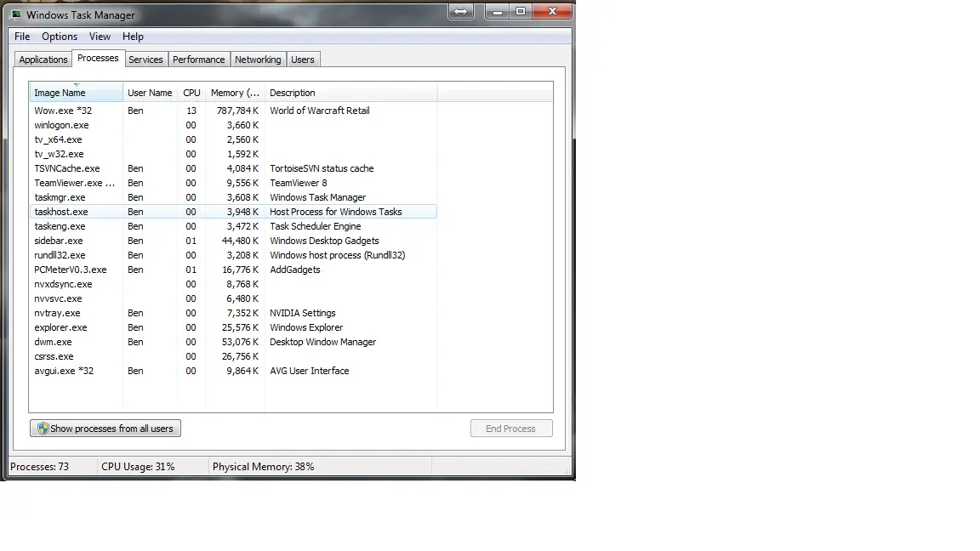
Task: Open the File menu
Action: point(22,37)
